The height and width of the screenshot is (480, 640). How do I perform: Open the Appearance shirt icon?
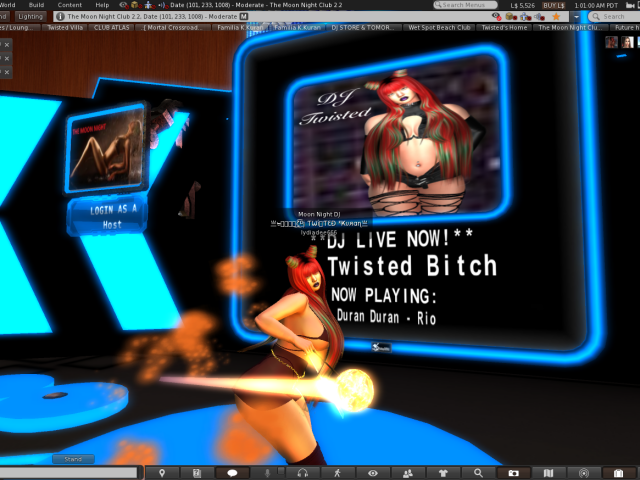click(x=443, y=472)
